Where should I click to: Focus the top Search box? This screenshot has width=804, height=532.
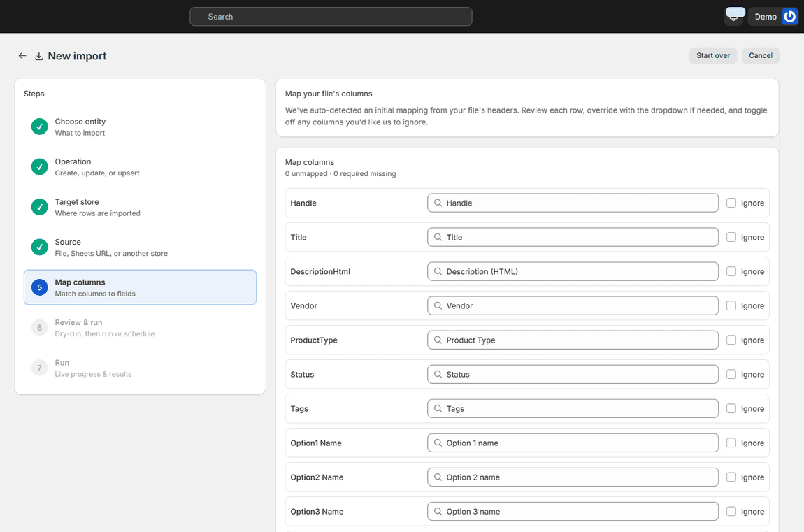click(x=331, y=16)
